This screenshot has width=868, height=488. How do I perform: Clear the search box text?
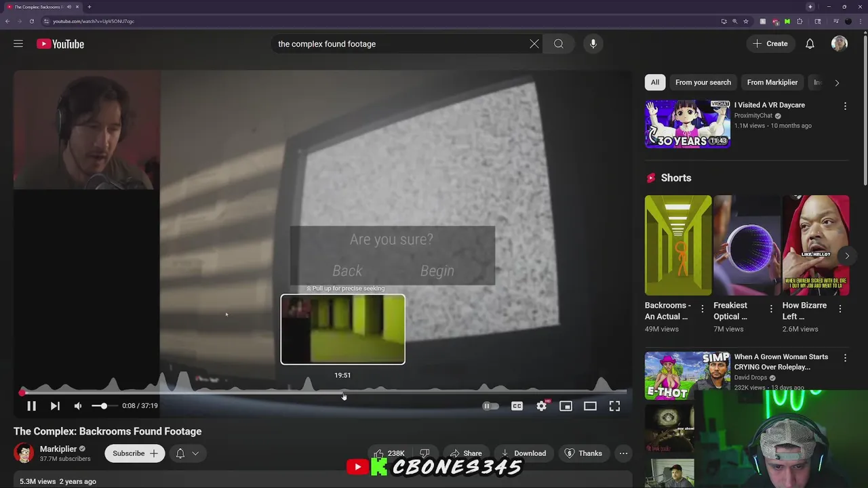click(x=534, y=44)
